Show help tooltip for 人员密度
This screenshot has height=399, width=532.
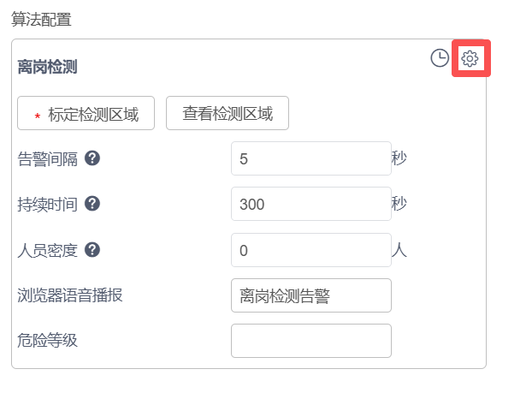click(93, 250)
